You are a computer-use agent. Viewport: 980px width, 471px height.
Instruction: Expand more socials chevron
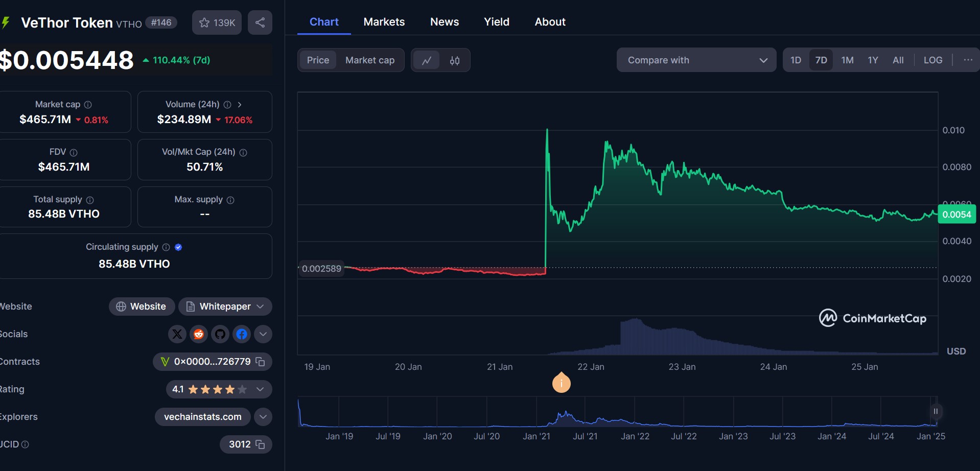(x=263, y=334)
